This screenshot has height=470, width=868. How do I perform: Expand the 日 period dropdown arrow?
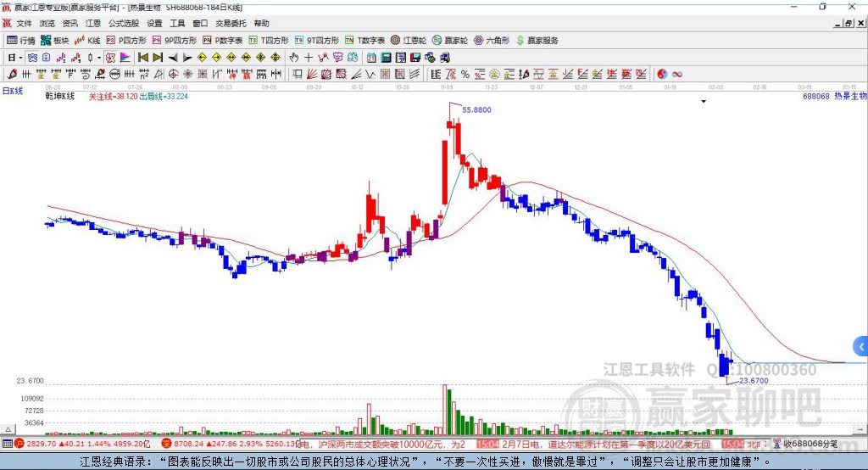(x=20, y=58)
